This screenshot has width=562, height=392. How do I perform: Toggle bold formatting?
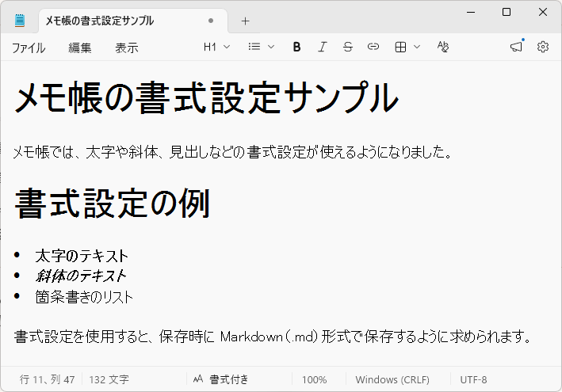tap(296, 47)
